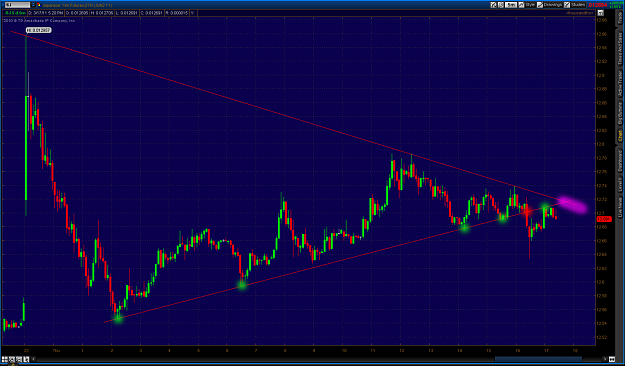Click the high price bubble label on chart

(39, 30)
